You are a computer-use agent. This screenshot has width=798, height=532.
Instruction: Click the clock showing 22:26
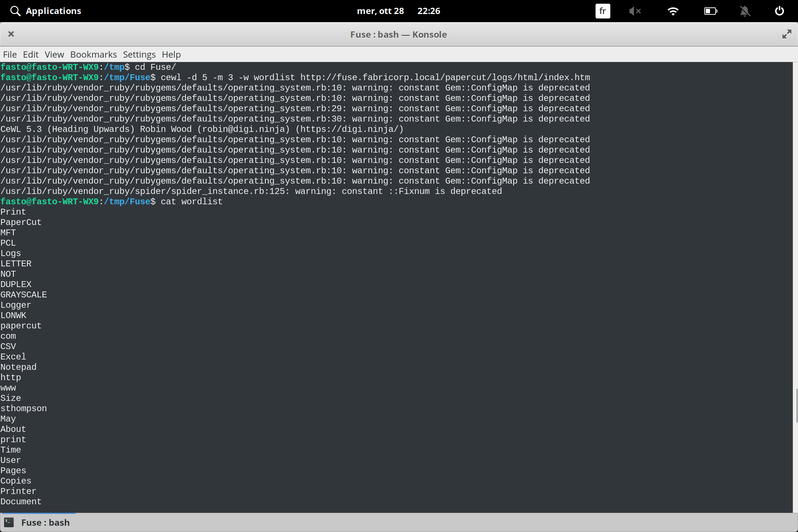(429, 11)
